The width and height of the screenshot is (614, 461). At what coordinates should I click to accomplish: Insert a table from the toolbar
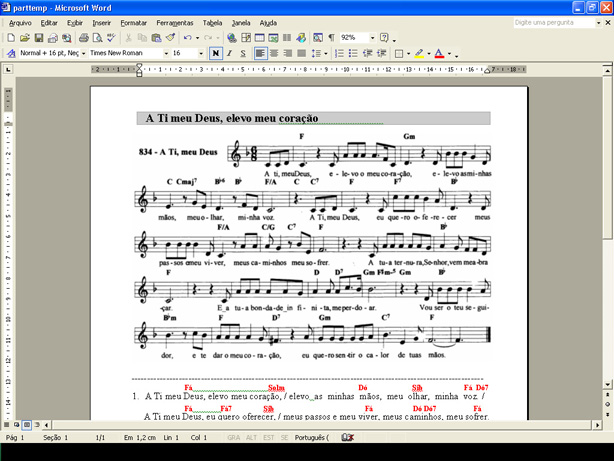coord(260,38)
